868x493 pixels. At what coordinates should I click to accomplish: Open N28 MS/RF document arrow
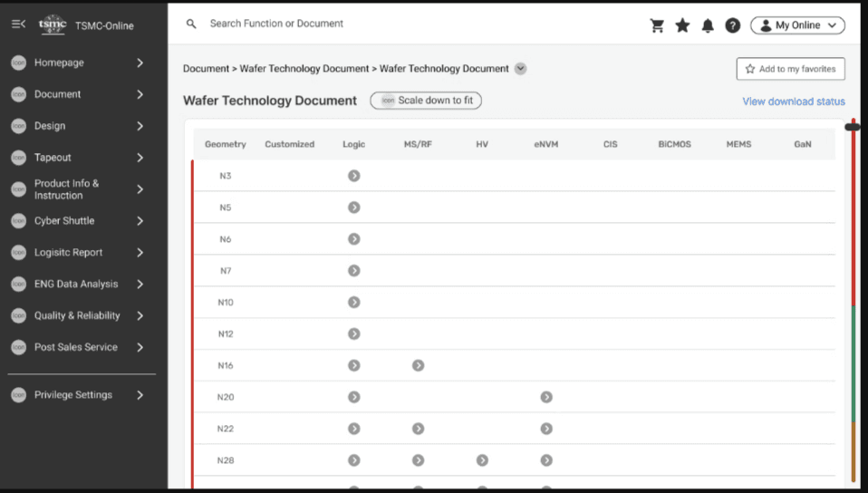coord(418,459)
